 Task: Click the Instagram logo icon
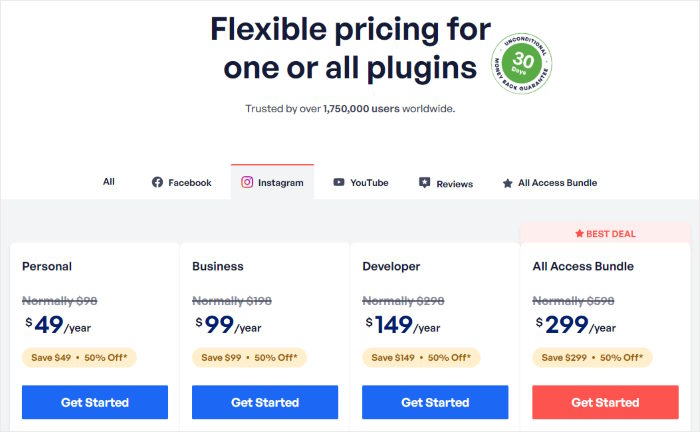click(247, 183)
